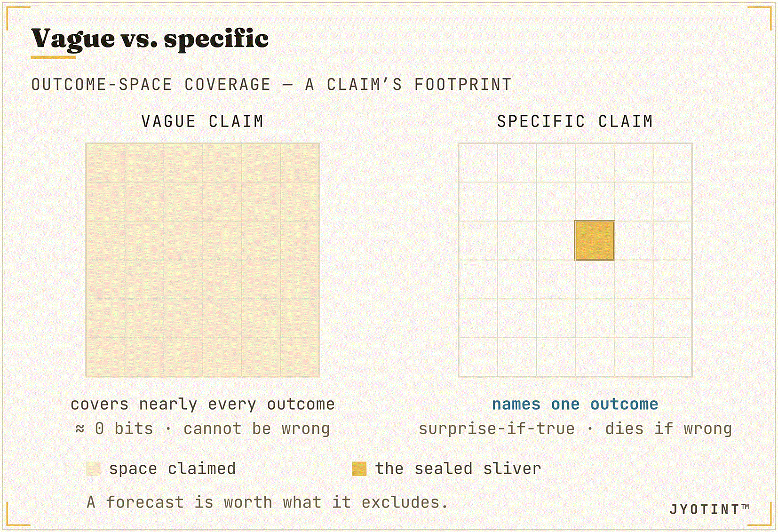This screenshot has height=532, width=778.
Task: Click the 'SPECIFIC CLAIM' heading
Action: (x=575, y=121)
